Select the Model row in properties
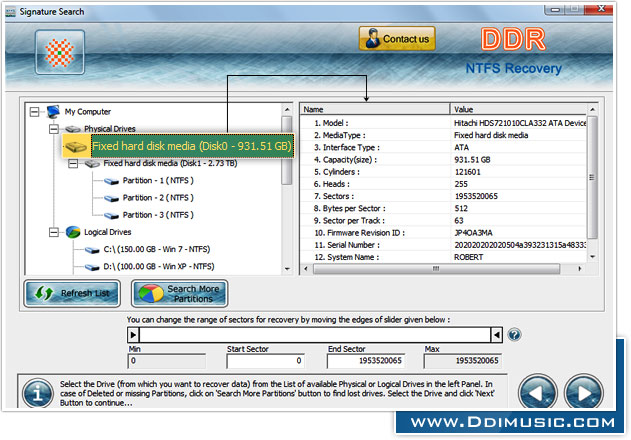This screenshot has width=631, height=440. tap(444, 123)
